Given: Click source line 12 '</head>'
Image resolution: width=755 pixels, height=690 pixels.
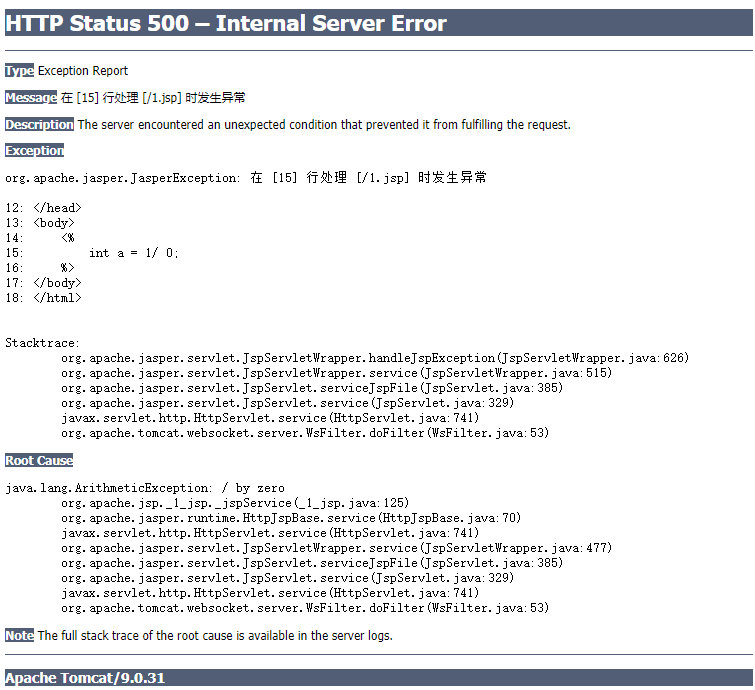Looking at the screenshot, I should coord(43,208).
